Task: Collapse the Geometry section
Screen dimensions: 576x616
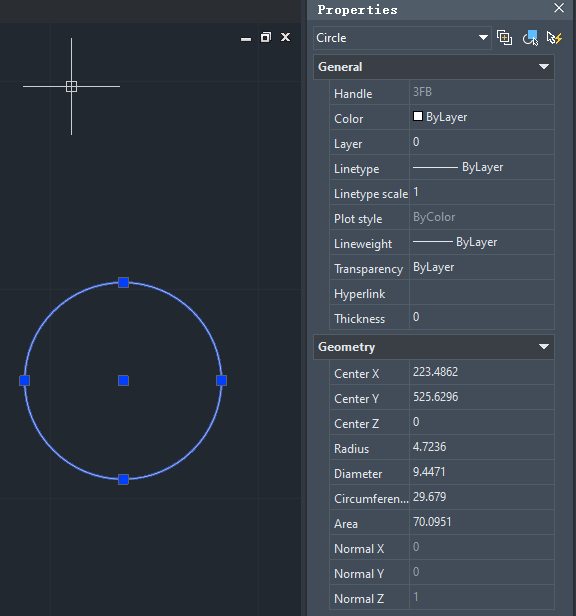Action: click(544, 347)
